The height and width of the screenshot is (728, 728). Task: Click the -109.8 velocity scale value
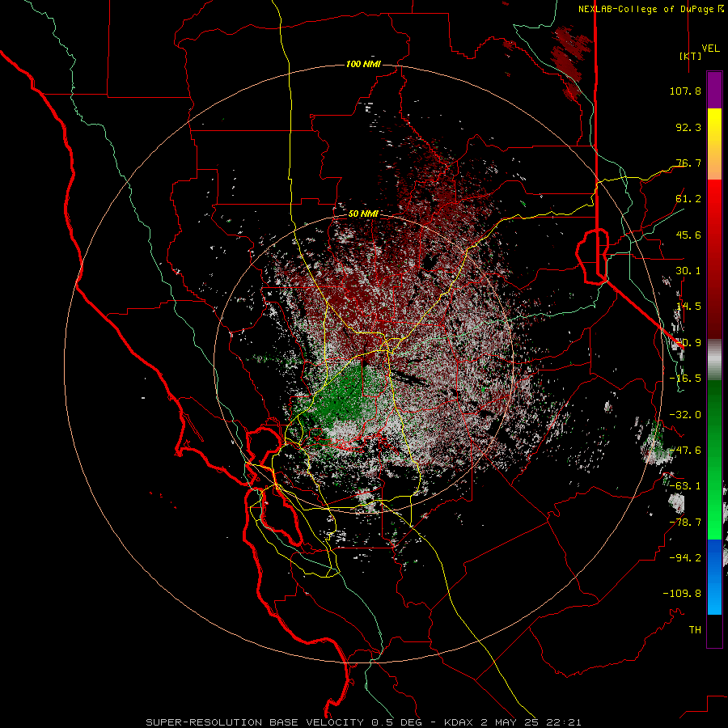pyautogui.click(x=682, y=594)
